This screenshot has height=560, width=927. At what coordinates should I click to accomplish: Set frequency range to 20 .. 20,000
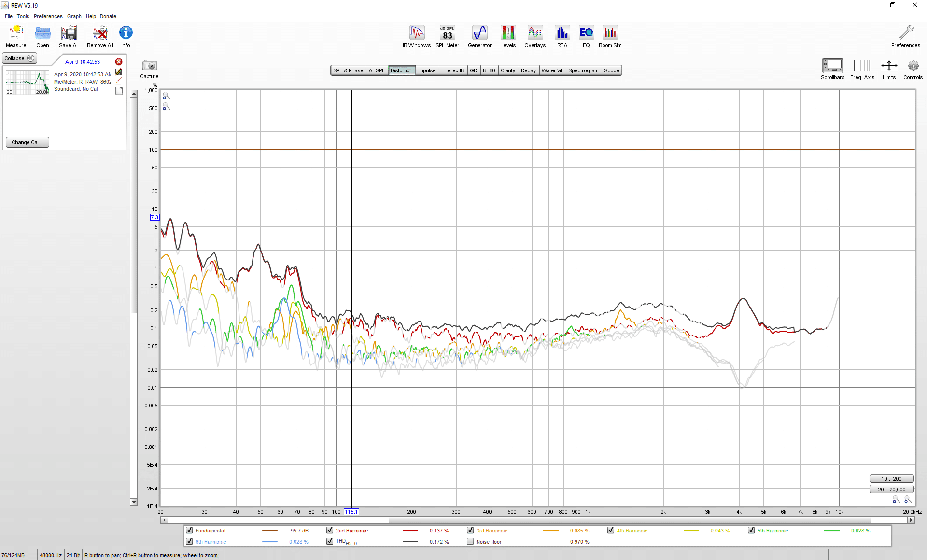(892, 489)
